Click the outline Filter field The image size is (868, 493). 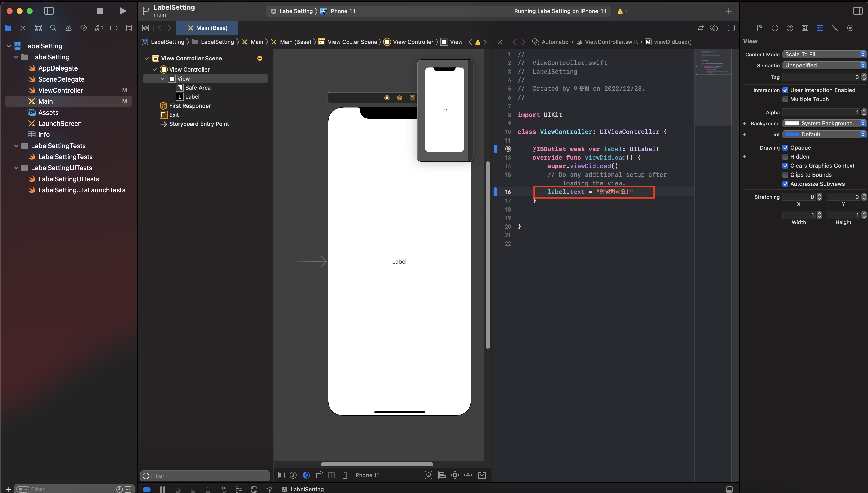[x=205, y=475]
